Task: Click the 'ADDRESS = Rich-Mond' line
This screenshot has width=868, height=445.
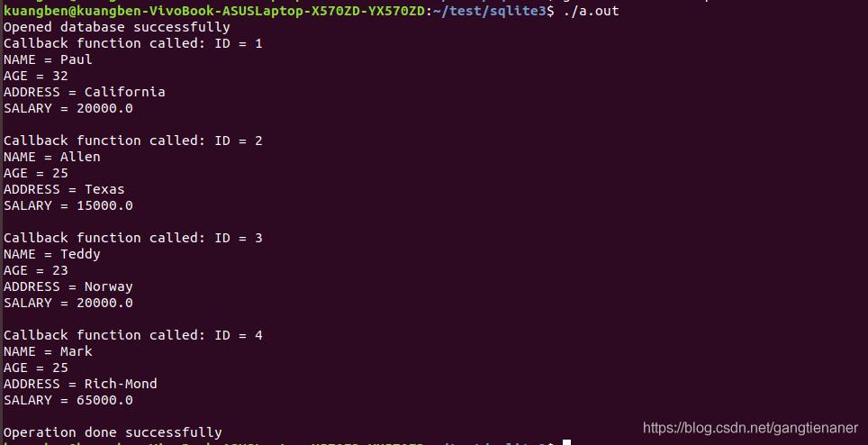Action: click(x=80, y=384)
